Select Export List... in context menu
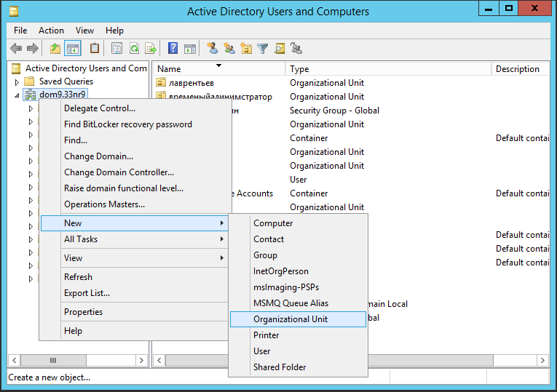 134,293
